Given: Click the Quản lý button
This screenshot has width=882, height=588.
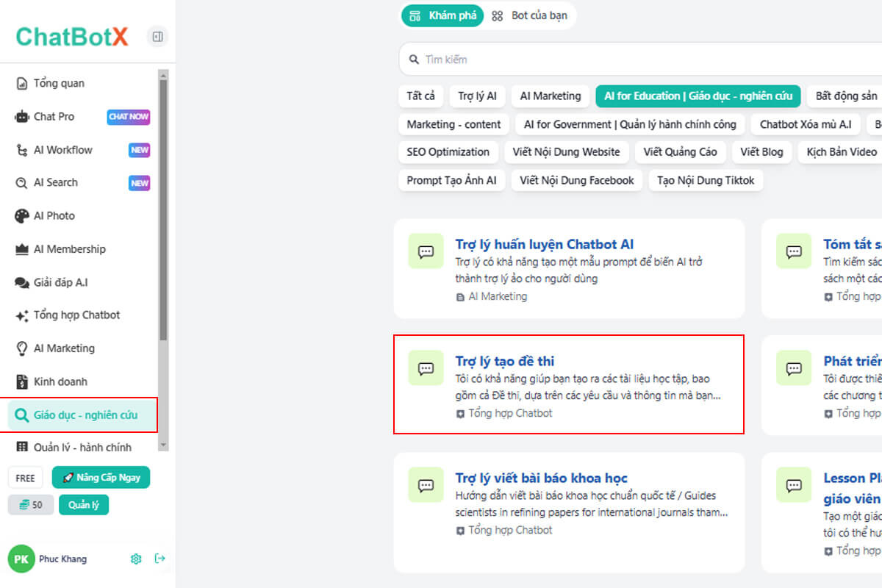Looking at the screenshot, I should point(84,505).
